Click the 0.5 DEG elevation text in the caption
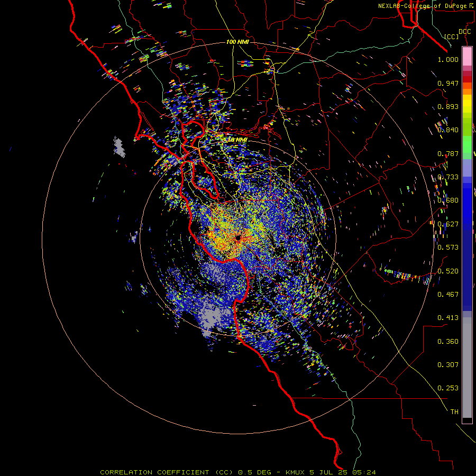The height and width of the screenshot is (476, 476). click(x=254, y=472)
